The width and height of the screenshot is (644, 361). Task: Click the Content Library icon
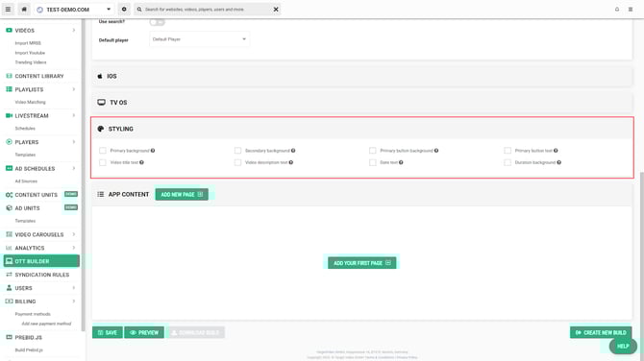9,76
